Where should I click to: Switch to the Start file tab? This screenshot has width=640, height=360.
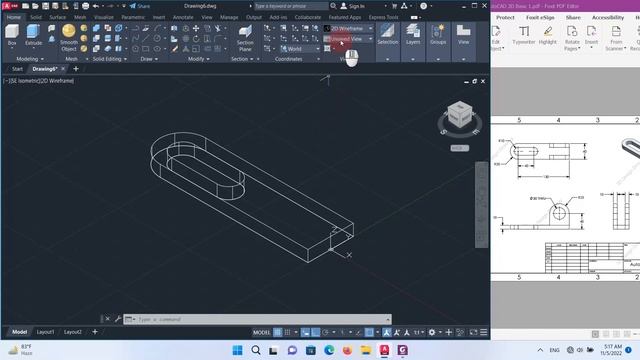click(x=17, y=69)
